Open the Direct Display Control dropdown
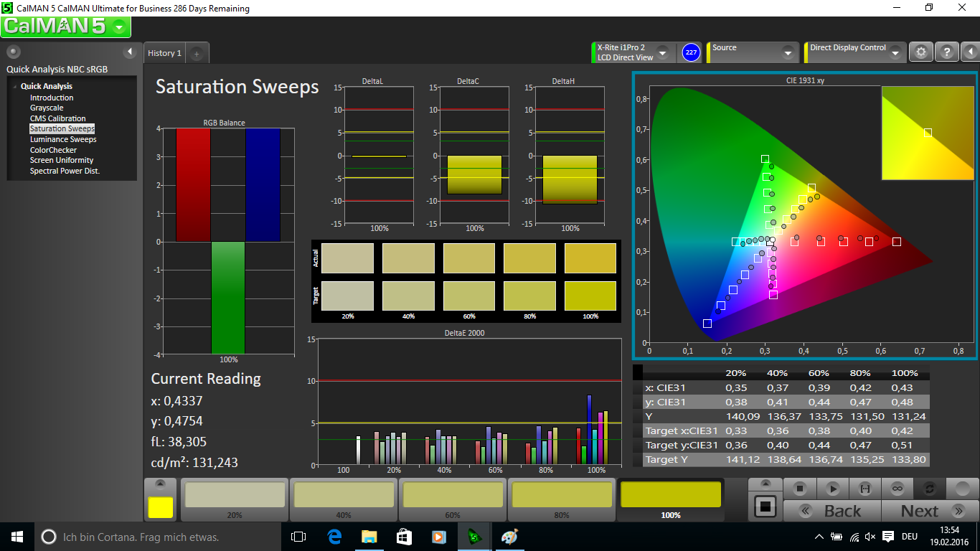The image size is (980, 551). pos(895,53)
